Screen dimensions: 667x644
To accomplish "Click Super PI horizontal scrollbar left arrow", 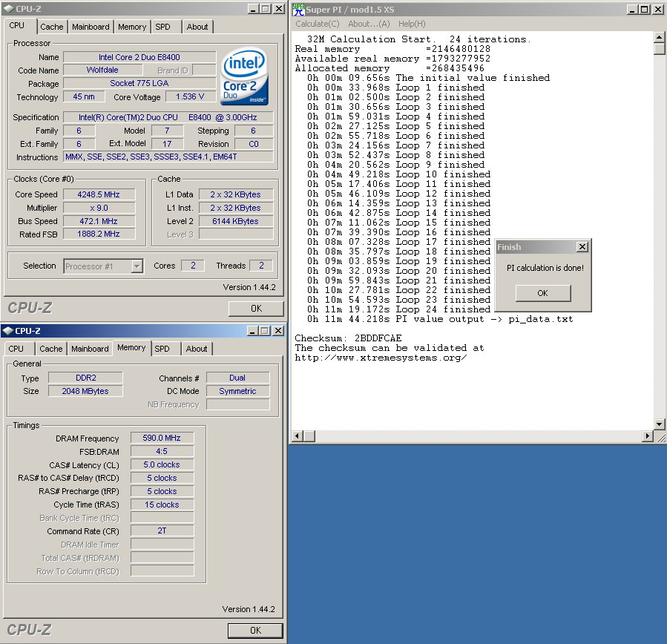I will [298, 436].
